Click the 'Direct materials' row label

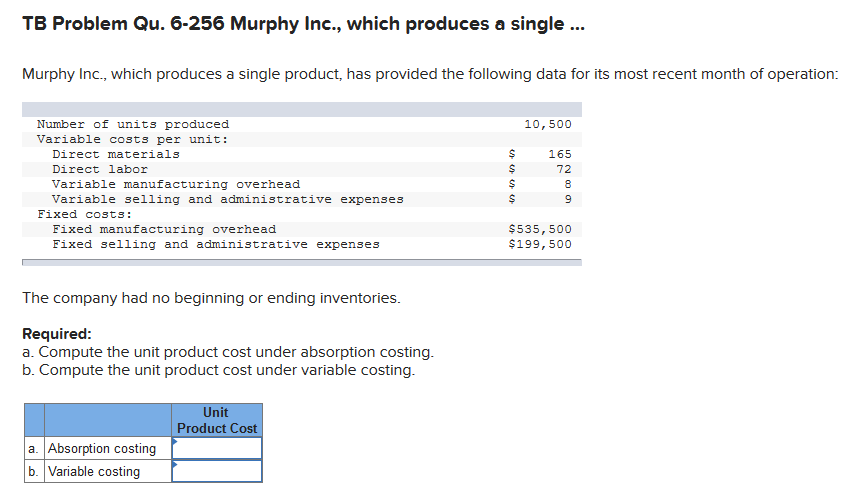pos(116,154)
